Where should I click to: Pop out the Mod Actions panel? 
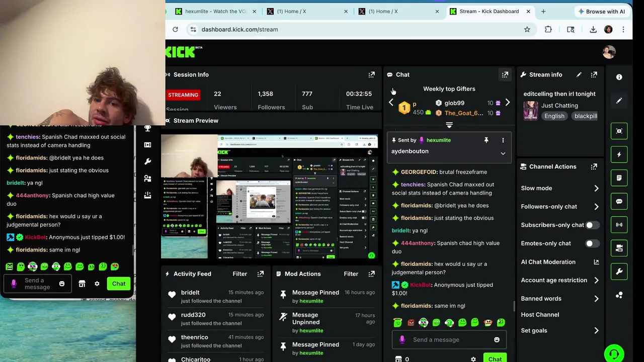tap(371, 274)
